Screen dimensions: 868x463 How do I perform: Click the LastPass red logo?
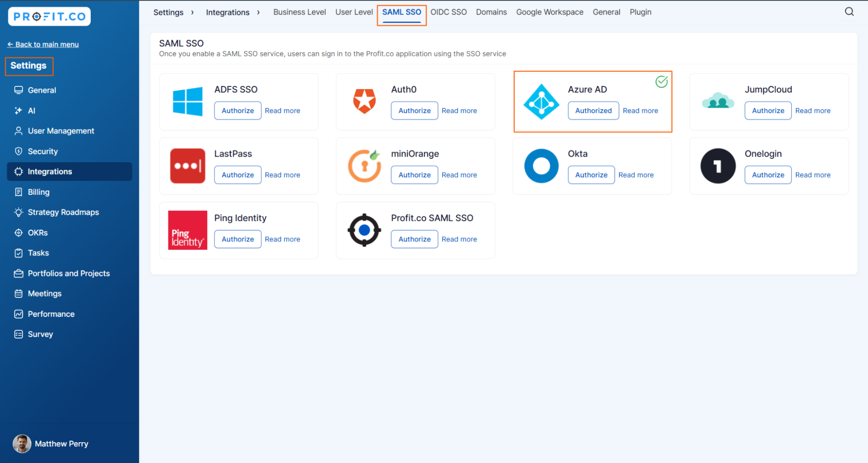click(188, 166)
